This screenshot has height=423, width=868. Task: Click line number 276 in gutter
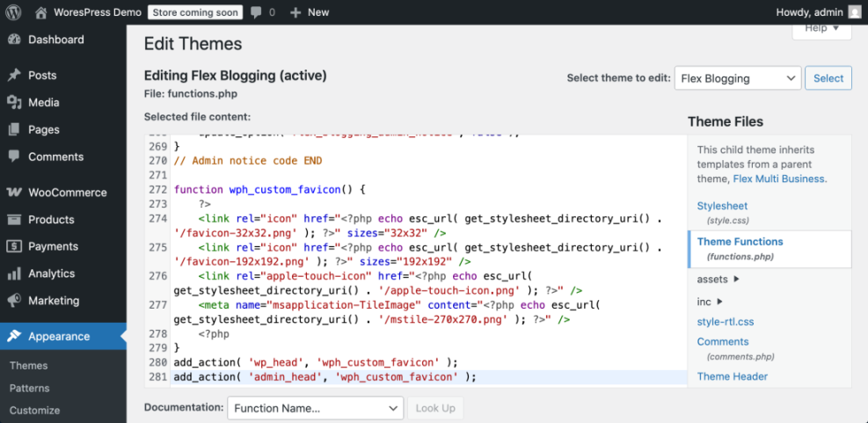[157, 276]
